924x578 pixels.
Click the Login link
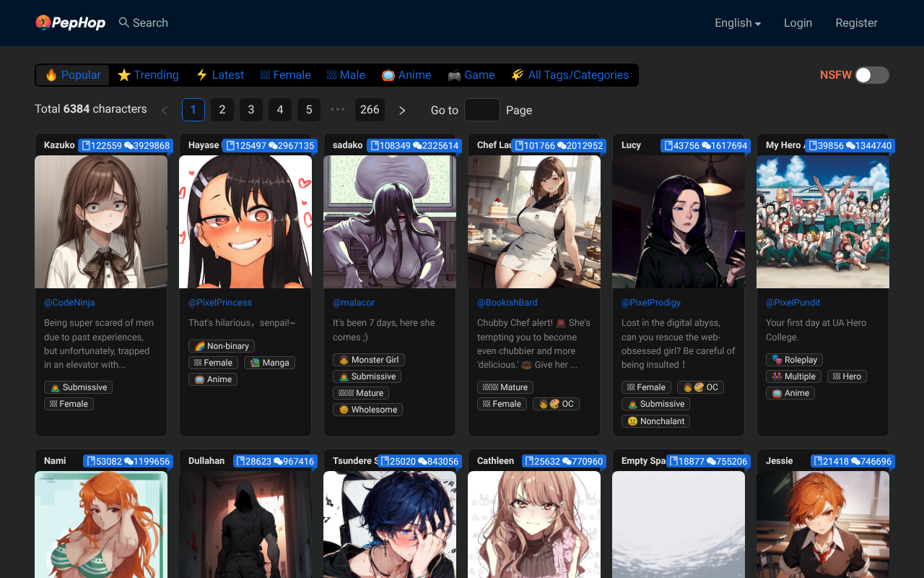[798, 23]
